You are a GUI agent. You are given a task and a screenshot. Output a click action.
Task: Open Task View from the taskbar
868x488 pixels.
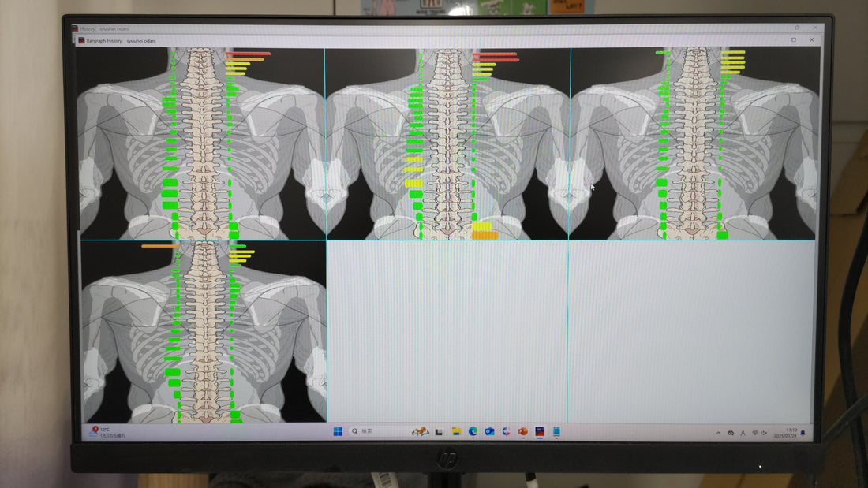[x=439, y=432]
